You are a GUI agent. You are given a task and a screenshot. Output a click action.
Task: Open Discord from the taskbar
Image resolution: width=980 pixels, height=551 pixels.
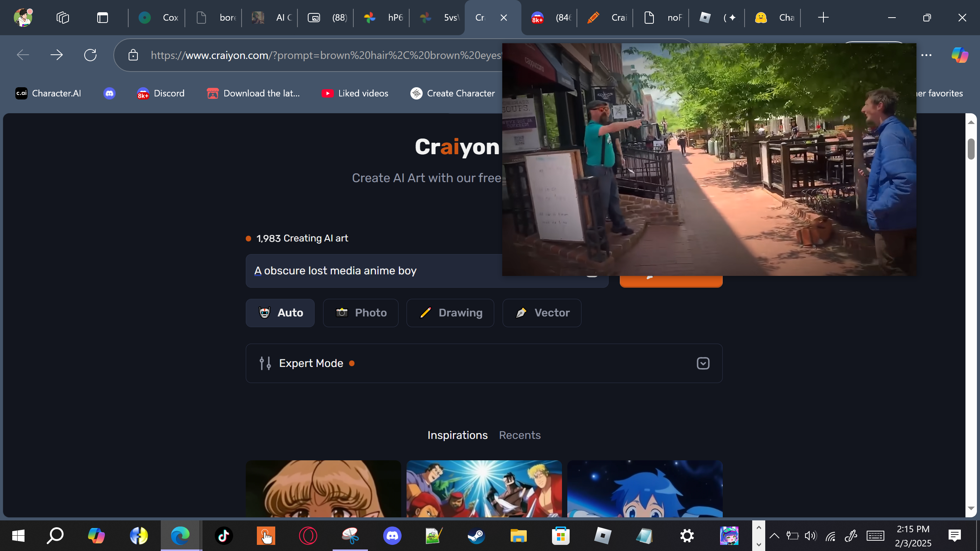click(x=392, y=536)
